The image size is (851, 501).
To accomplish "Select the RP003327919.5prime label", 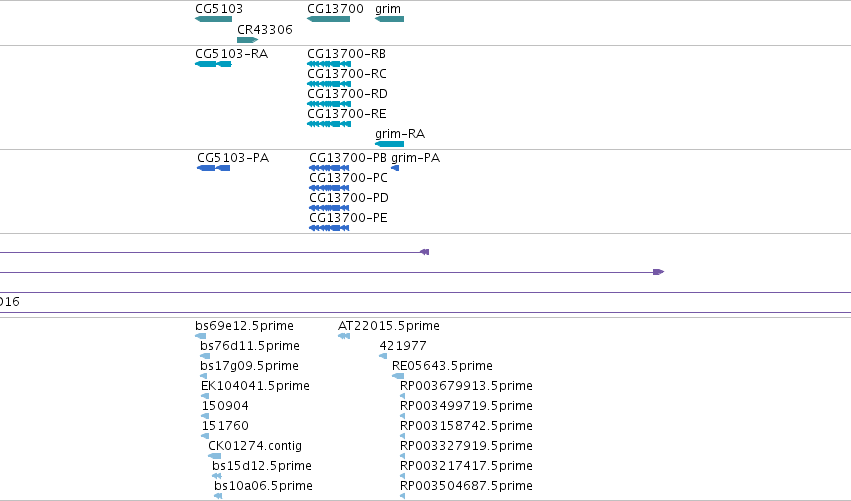I will [x=466, y=446].
